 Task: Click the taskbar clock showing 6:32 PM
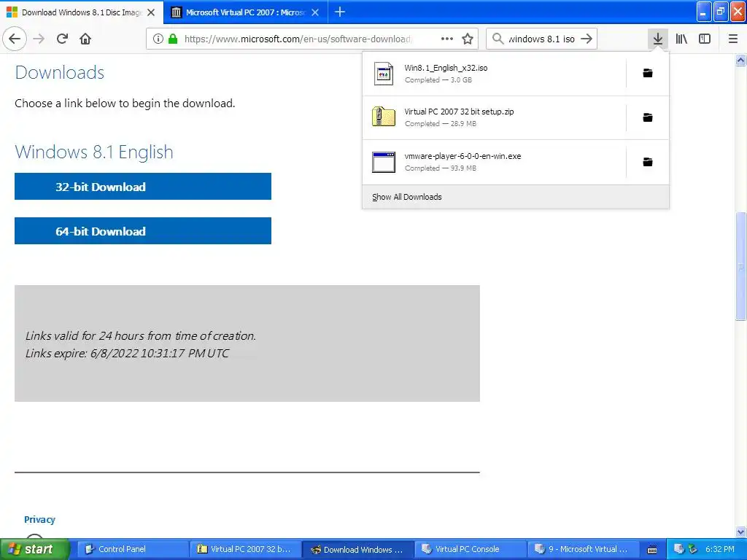[x=719, y=549]
